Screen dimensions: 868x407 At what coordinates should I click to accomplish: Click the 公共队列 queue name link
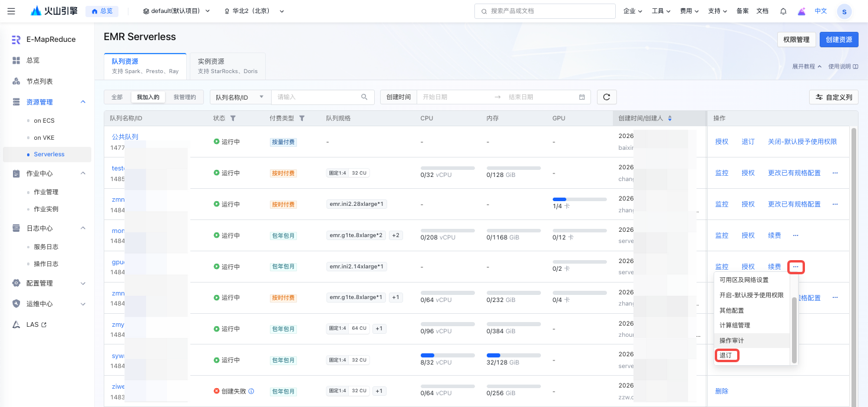coord(125,137)
